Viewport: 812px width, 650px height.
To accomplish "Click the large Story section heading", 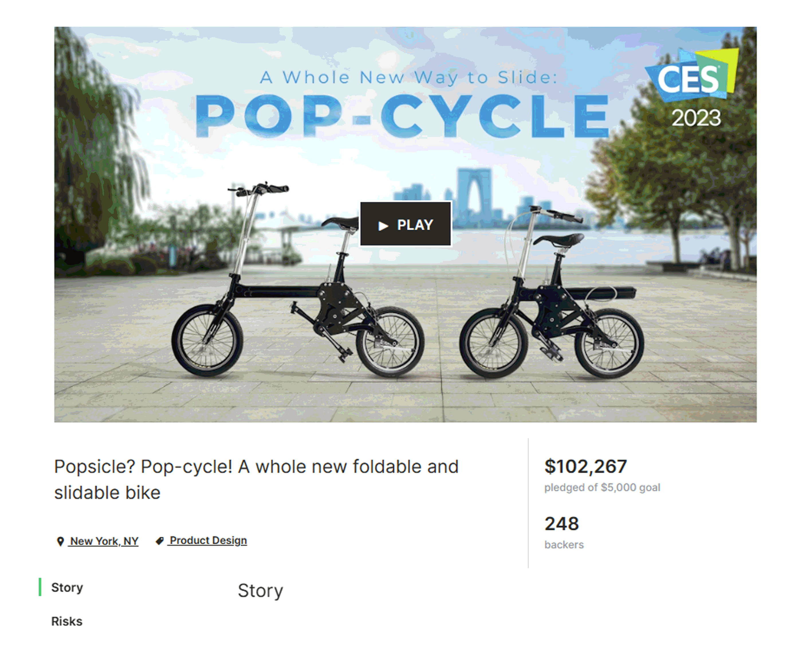I will point(260,590).
